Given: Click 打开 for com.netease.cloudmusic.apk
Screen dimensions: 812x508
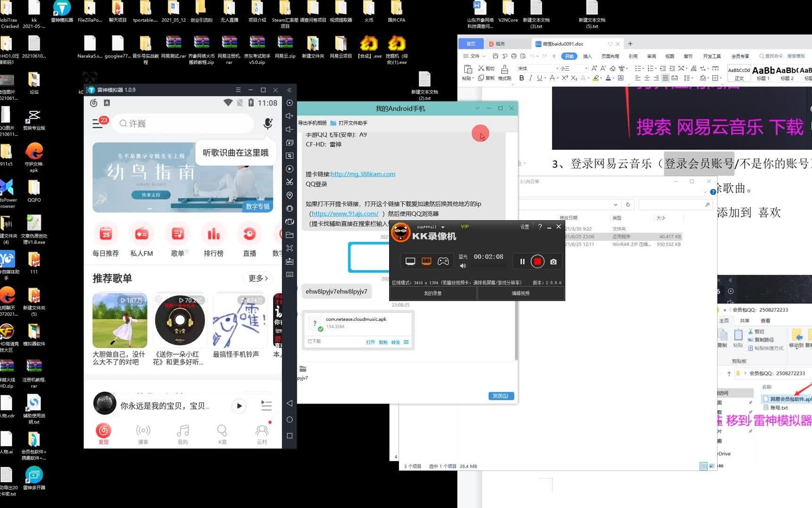Looking at the screenshot, I should coord(370,342).
